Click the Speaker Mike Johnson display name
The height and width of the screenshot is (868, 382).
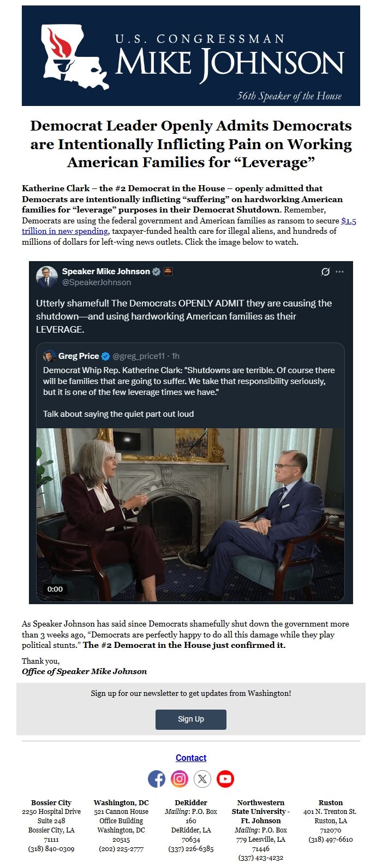106,271
